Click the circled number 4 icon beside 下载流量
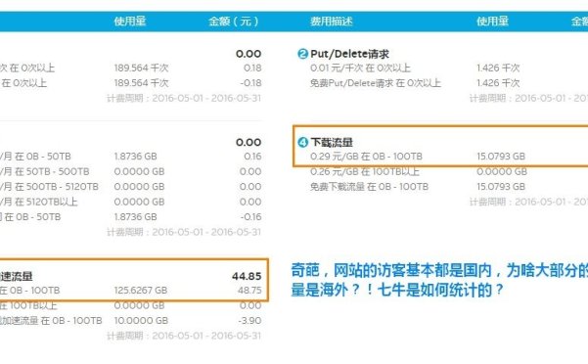This screenshot has height=364, width=588. click(x=302, y=143)
